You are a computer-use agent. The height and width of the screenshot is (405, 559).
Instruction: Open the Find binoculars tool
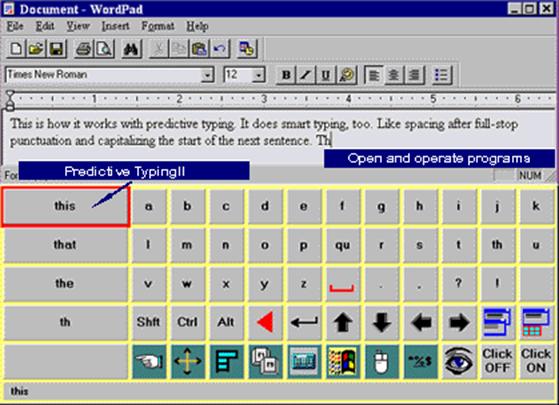click(131, 49)
